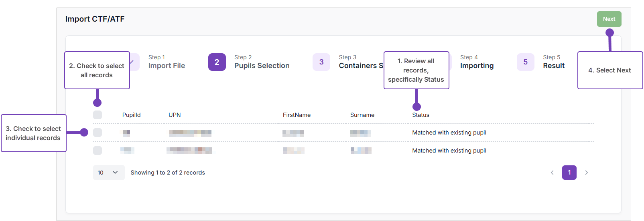Click the Surname column header

click(x=362, y=115)
